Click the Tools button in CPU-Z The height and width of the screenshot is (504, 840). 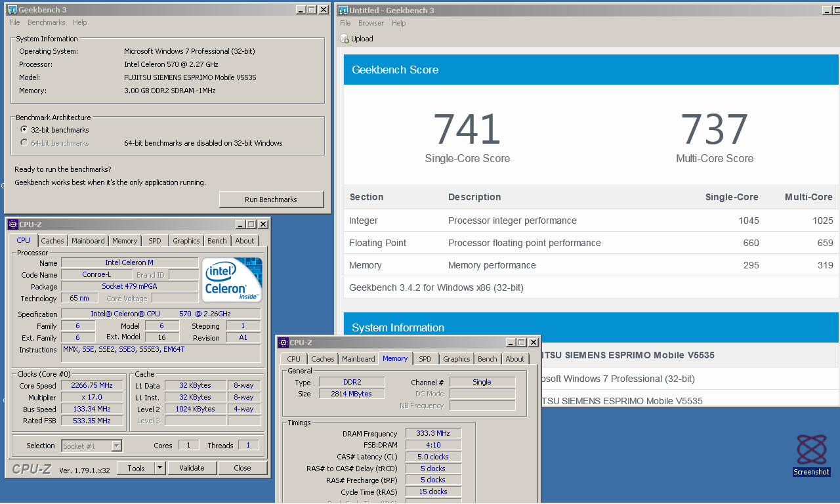coord(136,468)
